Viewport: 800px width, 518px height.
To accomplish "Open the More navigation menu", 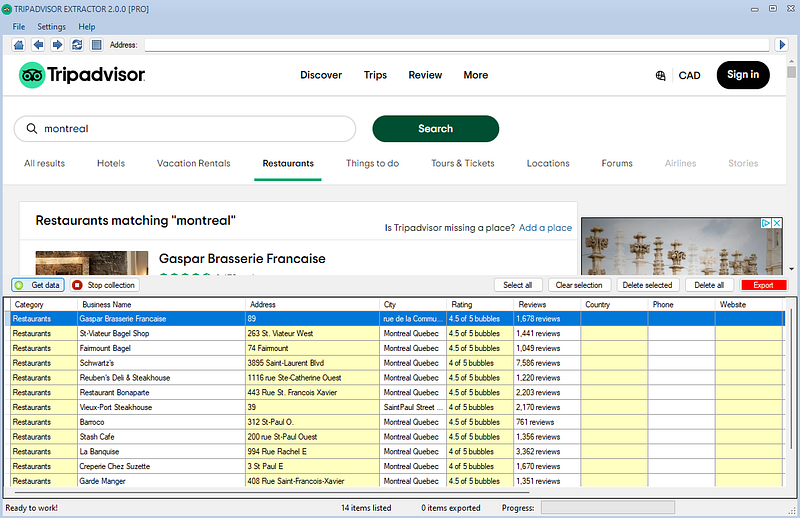I will coord(476,75).
